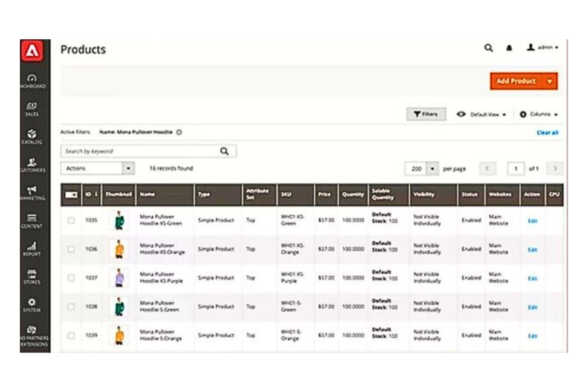Screen dimensions: 588x392
Task: Open the admin account menu
Action: point(541,46)
